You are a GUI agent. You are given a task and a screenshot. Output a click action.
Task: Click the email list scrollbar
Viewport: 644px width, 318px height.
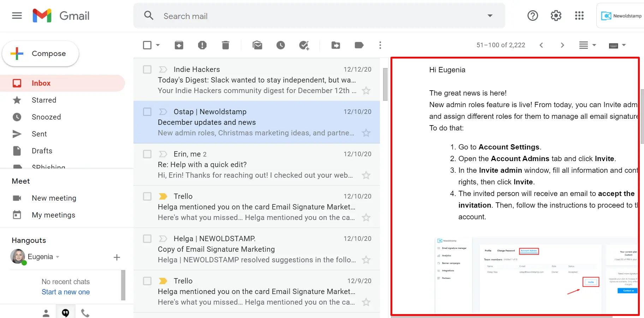385,84
